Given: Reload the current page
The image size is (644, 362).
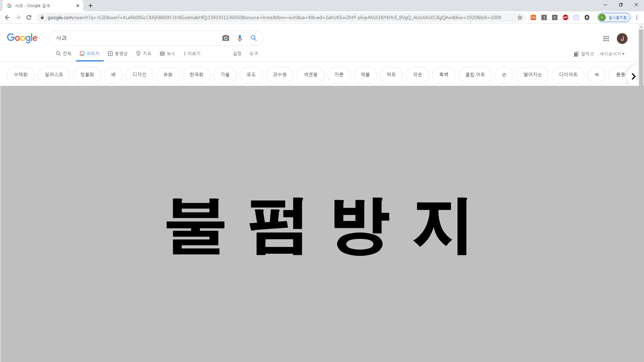Looking at the screenshot, I should pyautogui.click(x=29, y=17).
